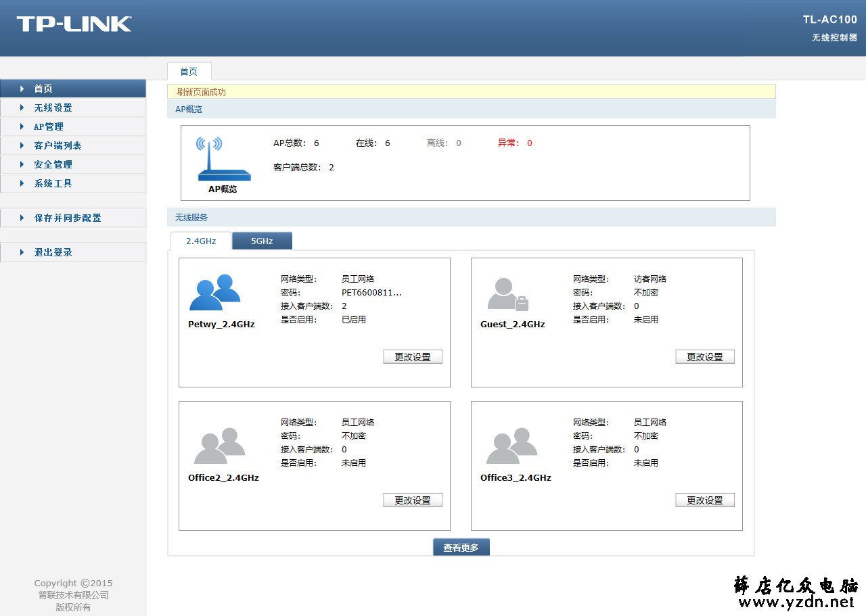Click the Copyright ©2015 footer text
866x616 pixels.
[73, 584]
